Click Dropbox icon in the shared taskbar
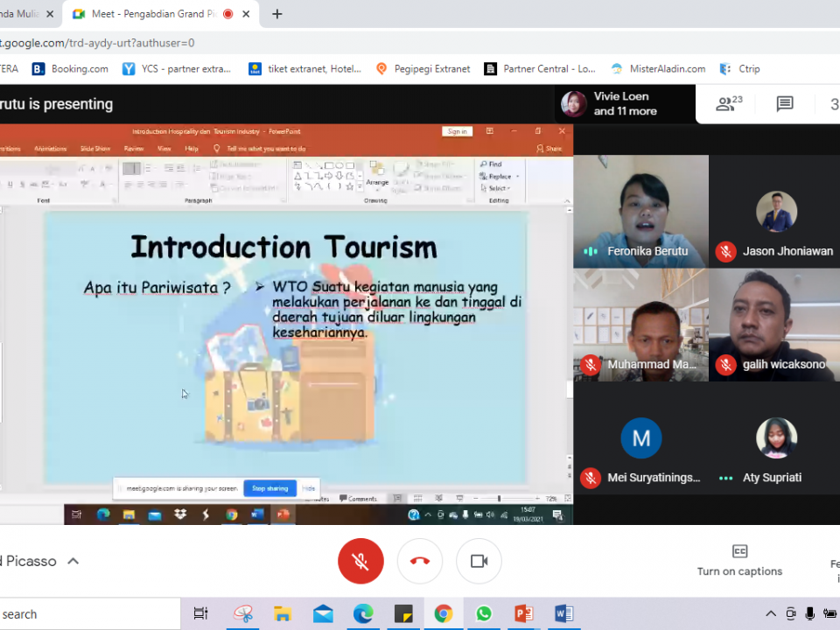This screenshot has height=630, width=840. point(180,514)
